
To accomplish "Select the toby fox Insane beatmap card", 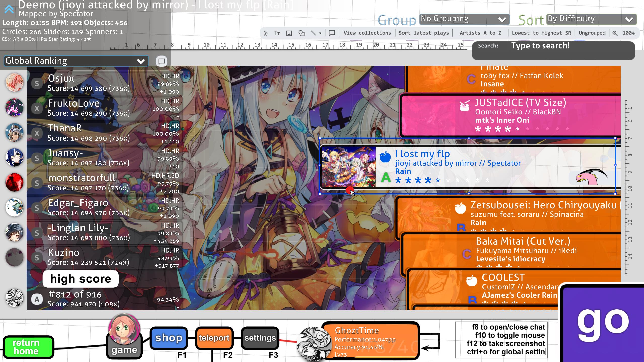I will (514, 79).
